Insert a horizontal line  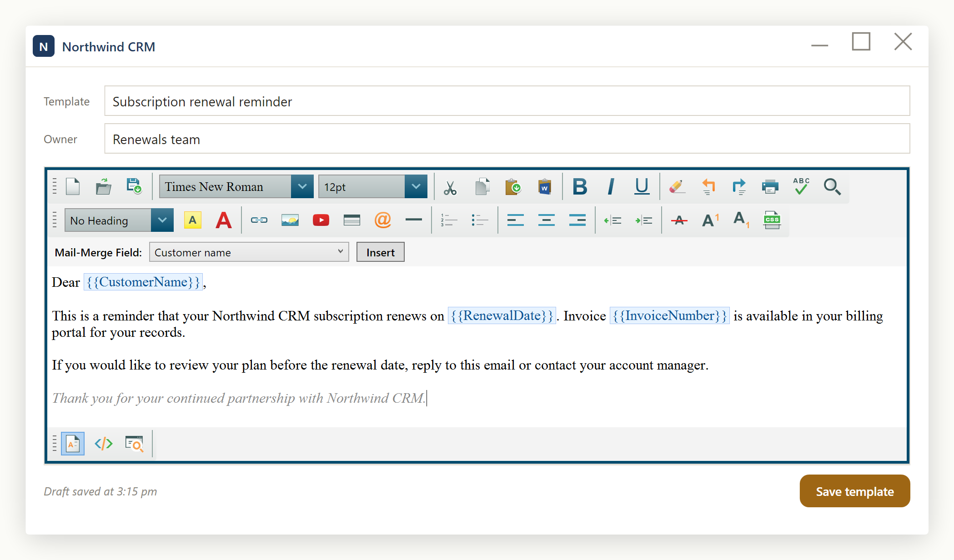(414, 220)
